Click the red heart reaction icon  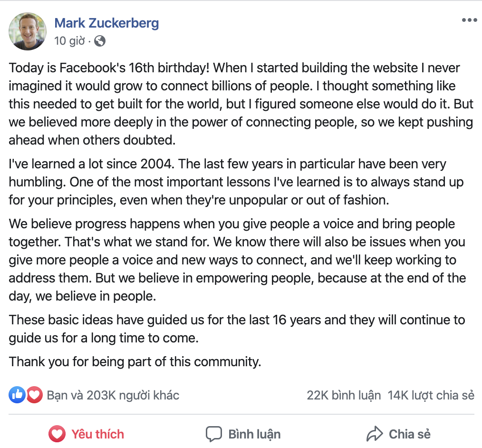34,395
